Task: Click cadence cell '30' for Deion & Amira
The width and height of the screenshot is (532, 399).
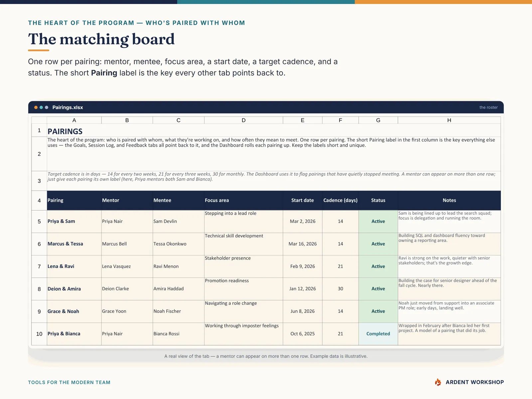Action: (340, 289)
